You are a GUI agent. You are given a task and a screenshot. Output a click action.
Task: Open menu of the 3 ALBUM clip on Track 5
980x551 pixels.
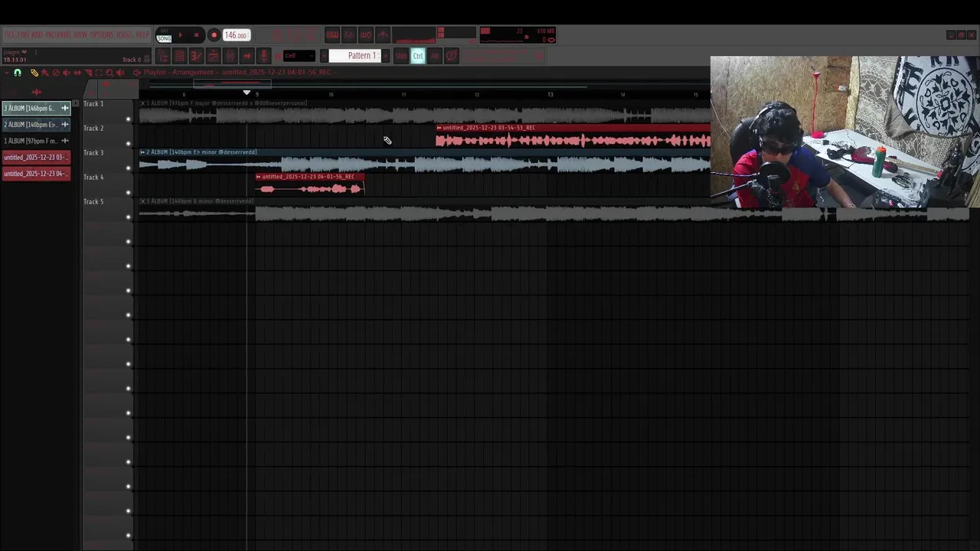pyautogui.click(x=142, y=201)
